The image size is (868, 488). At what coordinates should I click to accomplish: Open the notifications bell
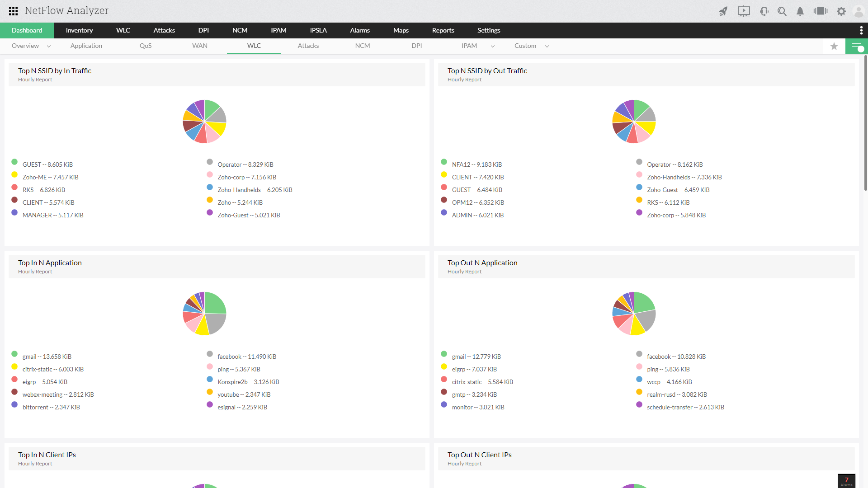[800, 11]
